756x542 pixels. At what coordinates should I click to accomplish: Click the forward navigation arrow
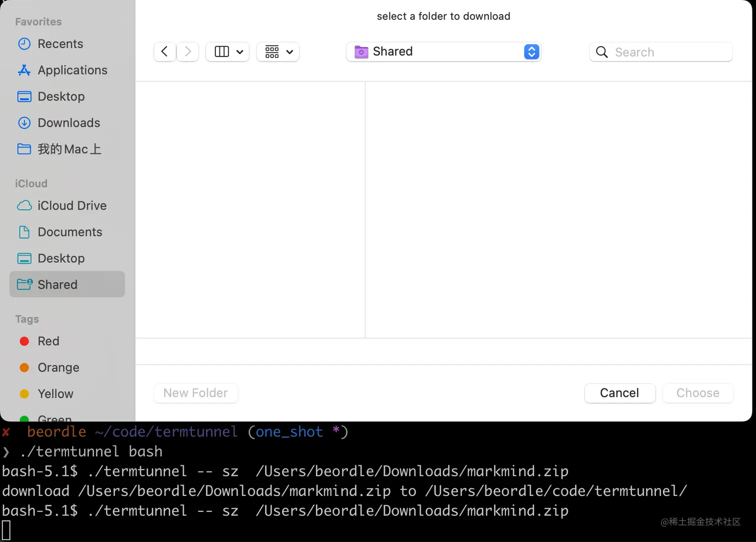(x=188, y=52)
